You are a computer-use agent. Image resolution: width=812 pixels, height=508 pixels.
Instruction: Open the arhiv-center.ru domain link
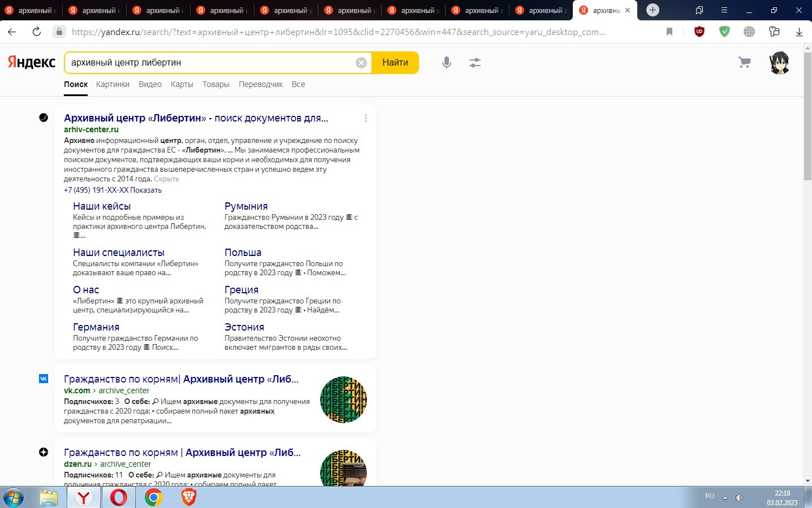(91, 129)
